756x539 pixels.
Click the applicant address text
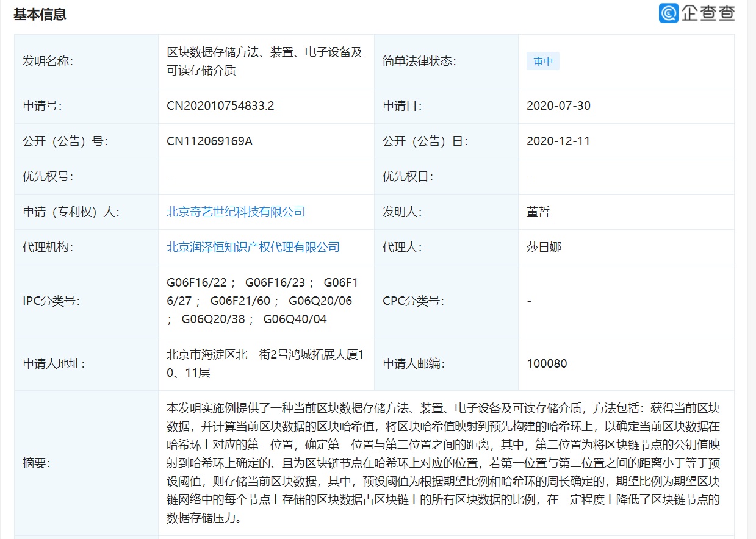[x=265, y=363]
